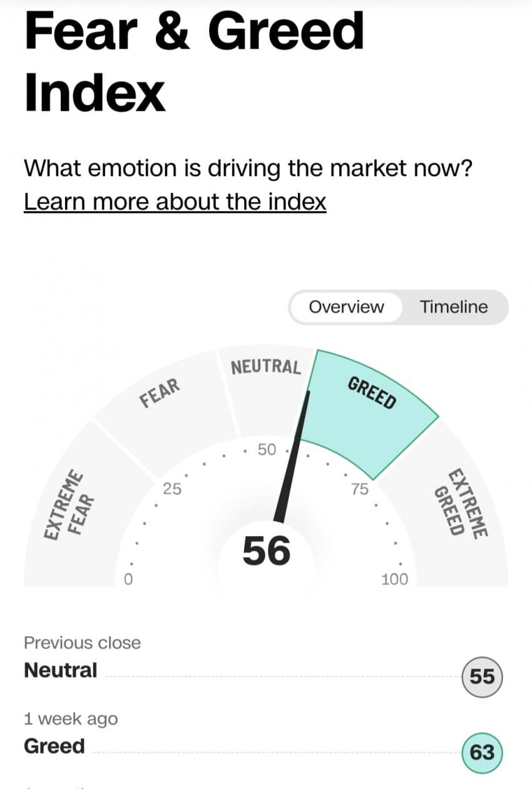
Task: Click the Fear & Greed Index heading
Action: point(194,61)
